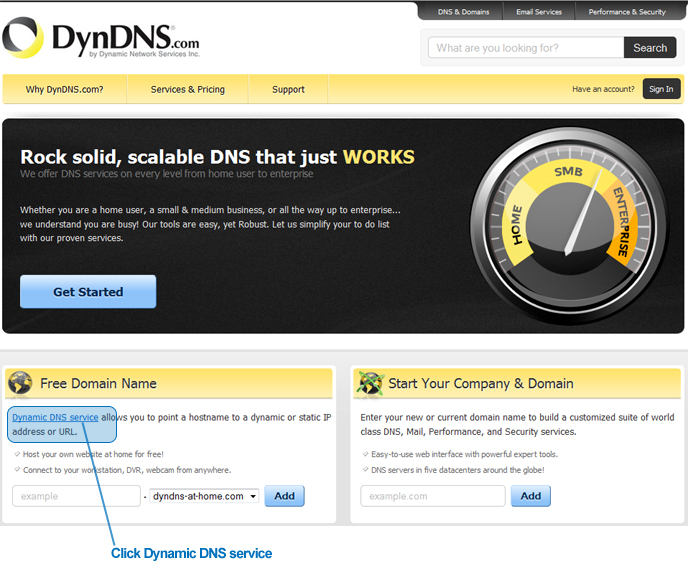688x579 pixels.
Task: Focus the example.com domain input field
Action: (433, 496)
